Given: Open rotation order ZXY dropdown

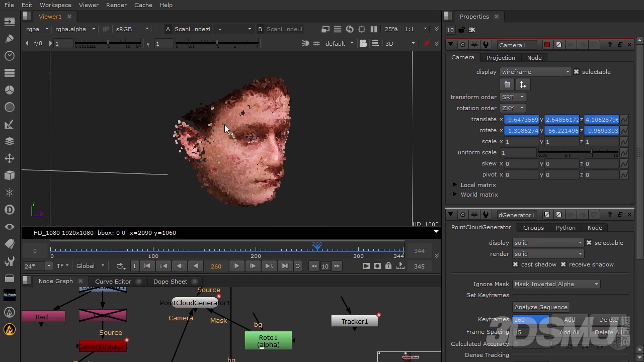Looking at the screenshot, I should click(513, 108).
